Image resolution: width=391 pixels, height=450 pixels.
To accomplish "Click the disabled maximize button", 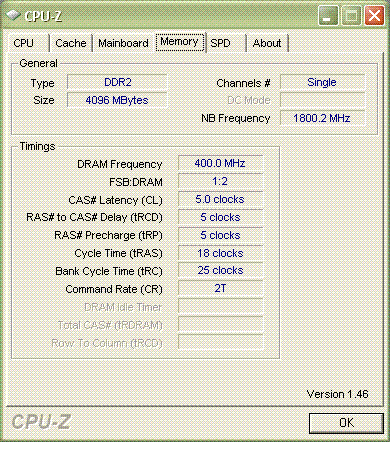I will tap(351, 15).
